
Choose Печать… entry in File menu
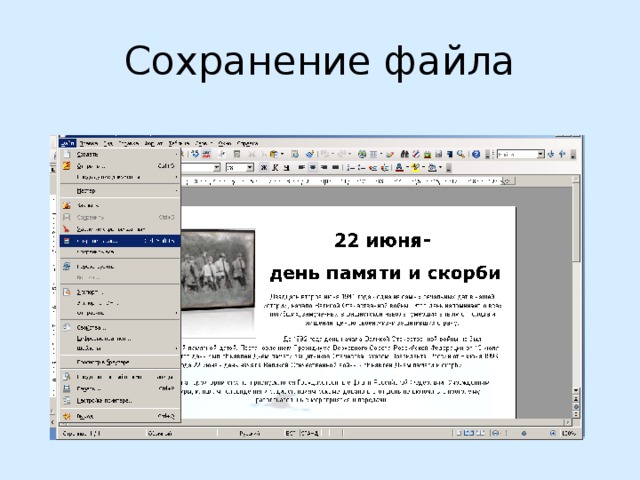point(120,389)
